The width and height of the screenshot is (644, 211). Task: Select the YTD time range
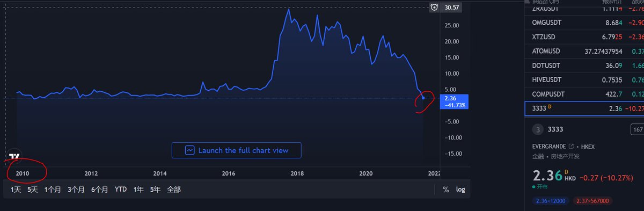click(x=121, y=190)
